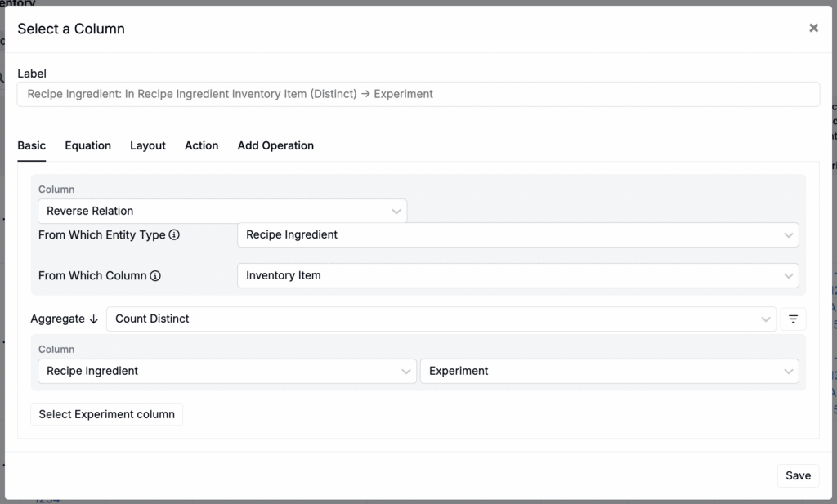Open the Layout tab

click(148, 145)
